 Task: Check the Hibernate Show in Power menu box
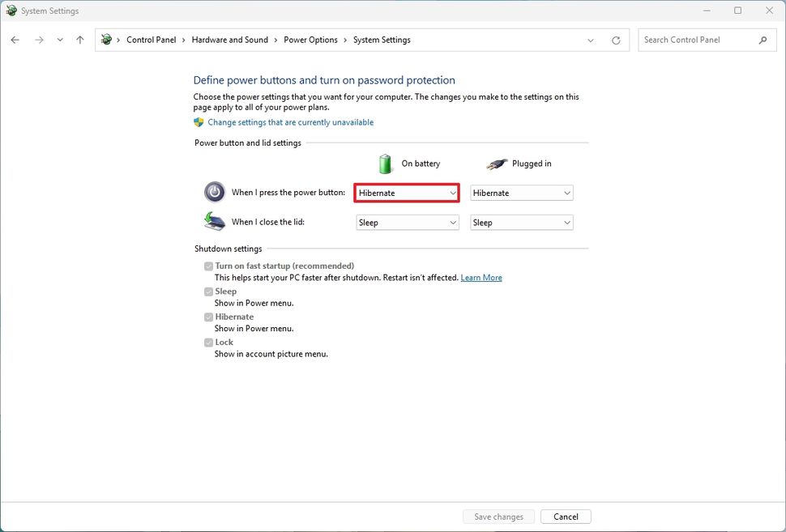[x=208, y=317]
